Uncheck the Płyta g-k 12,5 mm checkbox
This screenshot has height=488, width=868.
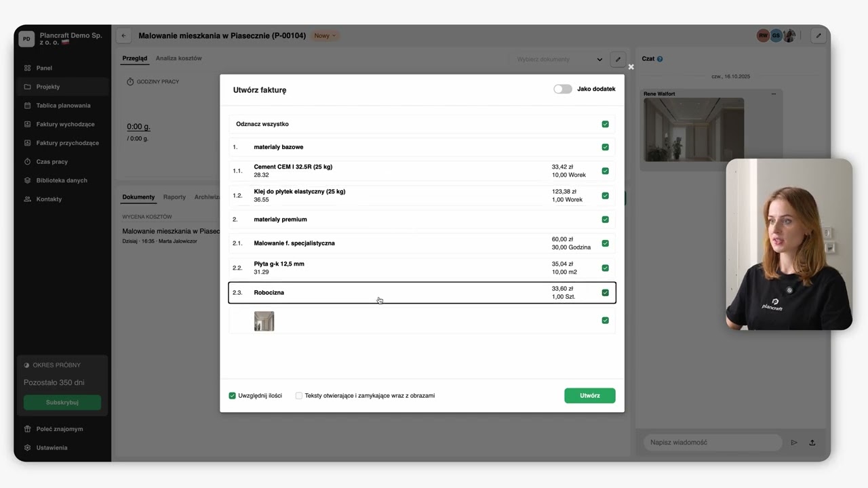point(605,268)
